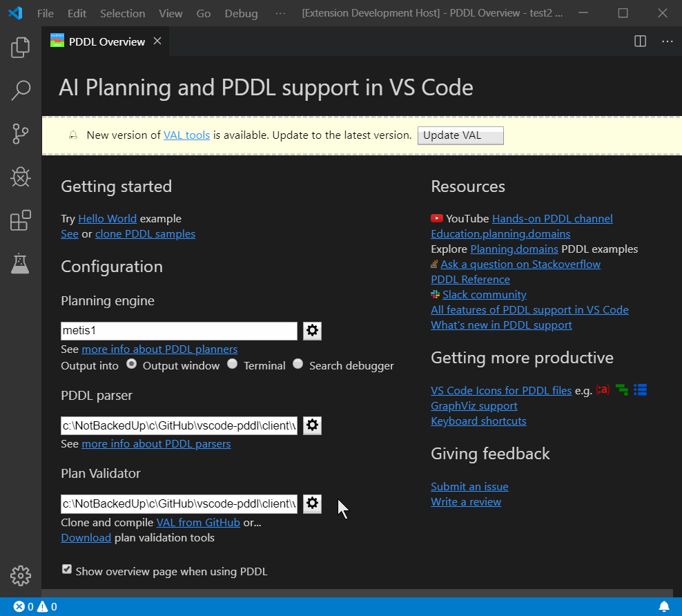Open the Hello World example link
Screen dimensions: 682x616
pos(108,218)
